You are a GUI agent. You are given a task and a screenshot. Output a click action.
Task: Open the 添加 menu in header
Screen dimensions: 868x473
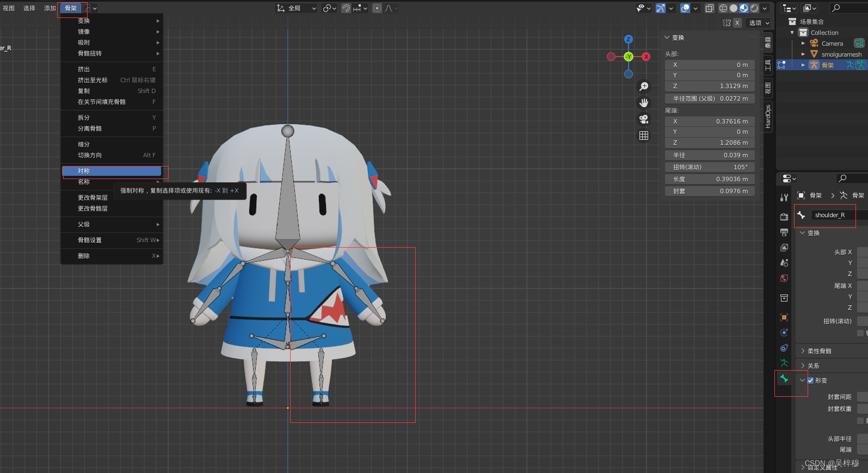click(x=50, y=8)
